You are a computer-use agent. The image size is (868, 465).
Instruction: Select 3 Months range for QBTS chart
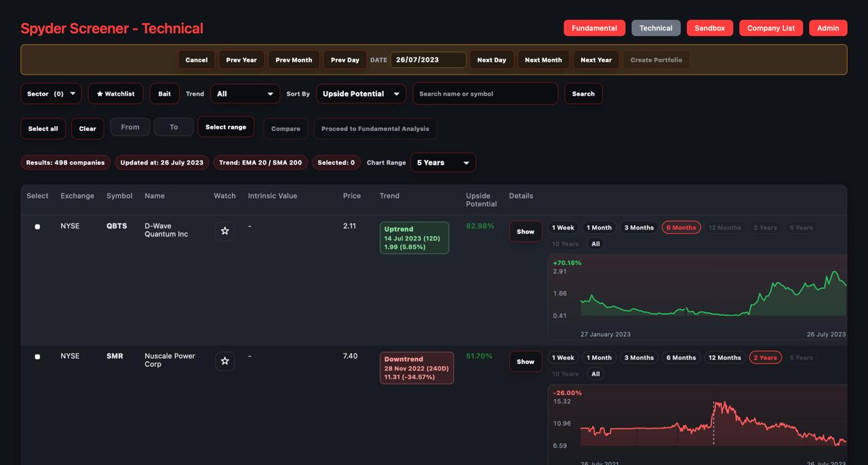639,228
